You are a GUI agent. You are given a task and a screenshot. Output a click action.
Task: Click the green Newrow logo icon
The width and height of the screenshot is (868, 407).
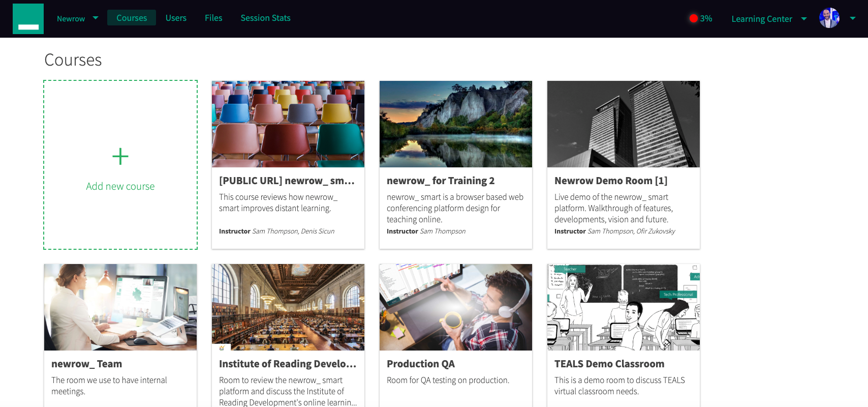tap(28, 19)
